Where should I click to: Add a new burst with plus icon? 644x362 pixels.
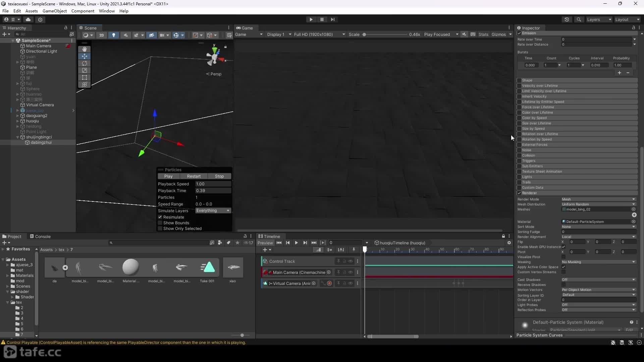[620, 73]
